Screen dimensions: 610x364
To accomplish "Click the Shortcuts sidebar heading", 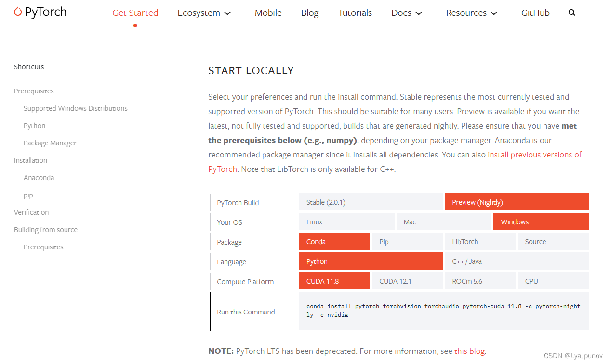I will (x=29, y=67).
